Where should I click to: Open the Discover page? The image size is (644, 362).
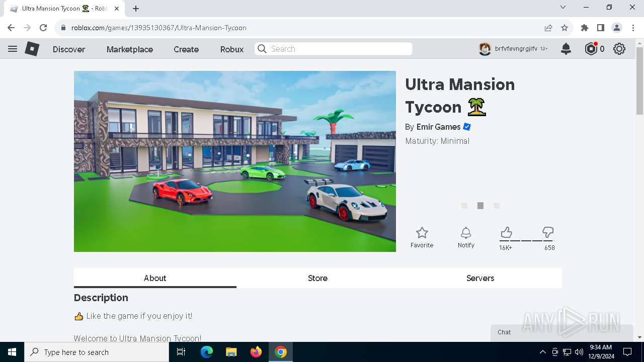(x=69, y=49)
